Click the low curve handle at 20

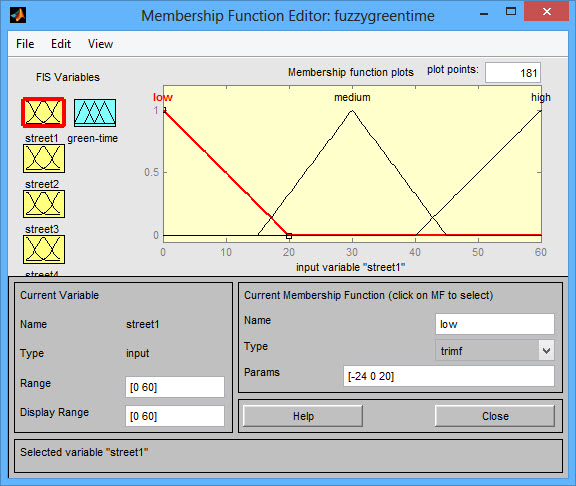point(289,236)
